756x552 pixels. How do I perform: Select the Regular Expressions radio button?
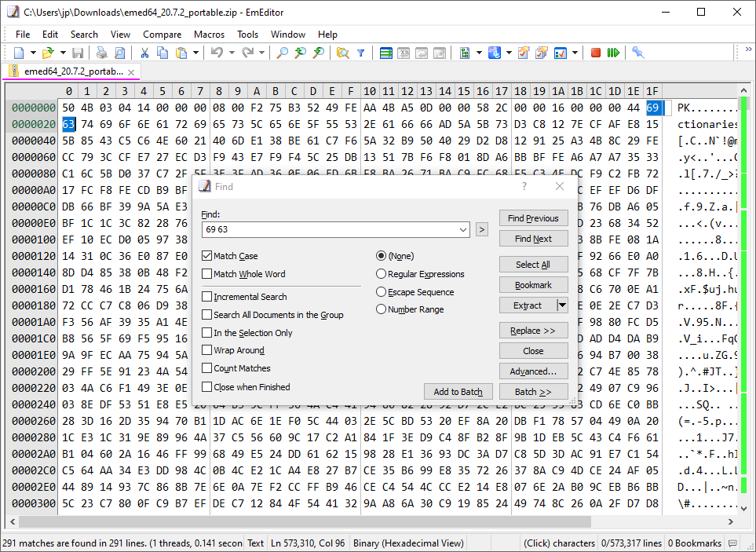click(381, 274)
